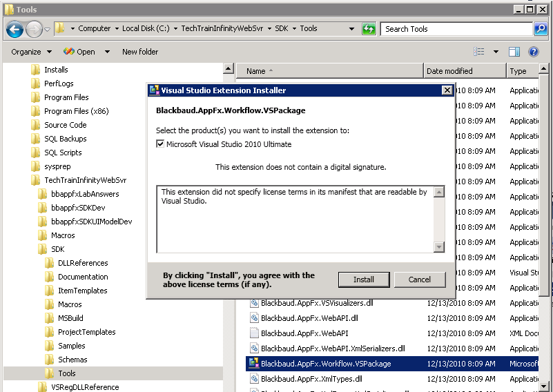Click the Install button
The height and width of the screenshot is (392, 553).
[364, 280]
